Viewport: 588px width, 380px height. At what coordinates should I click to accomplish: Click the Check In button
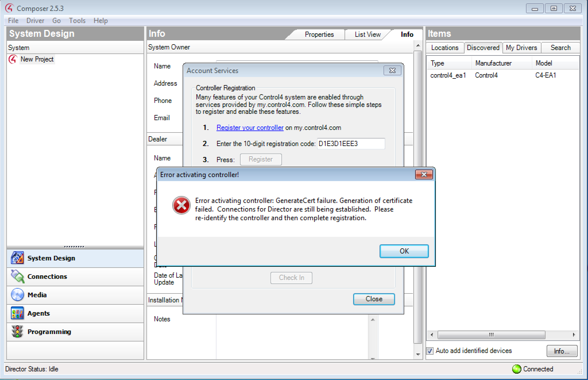coord(291,278)
